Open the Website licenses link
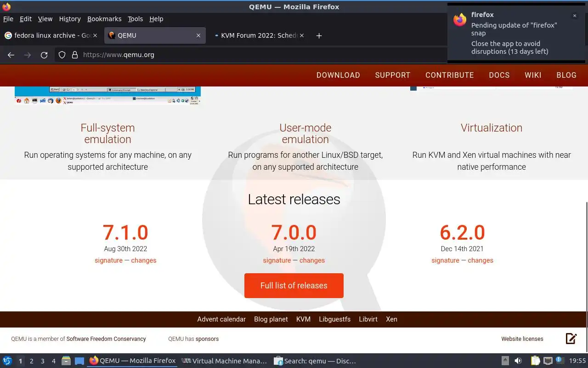 [522, 339]
